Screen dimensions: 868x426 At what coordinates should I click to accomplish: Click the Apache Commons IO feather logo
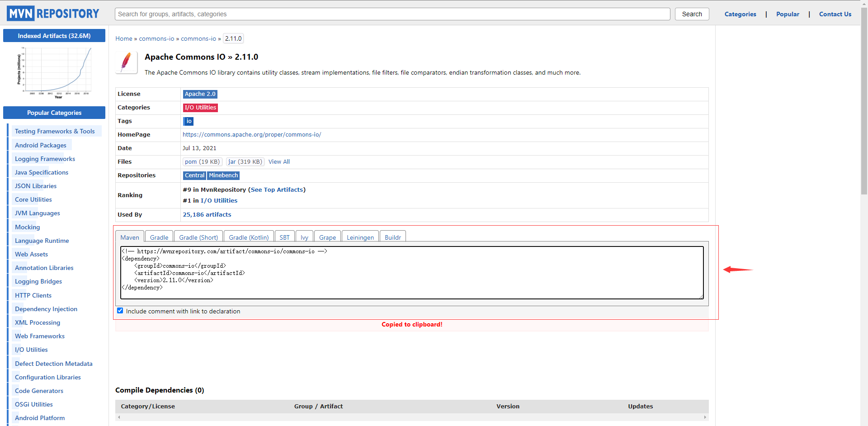127,62
